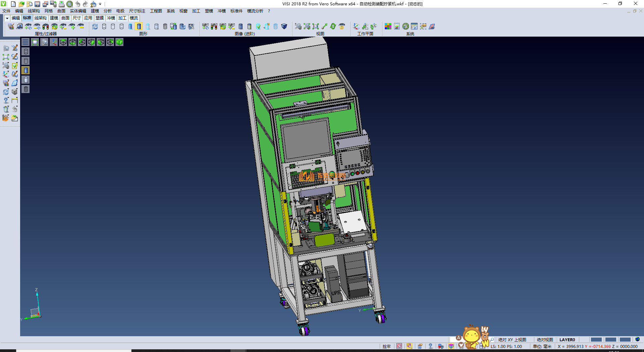Click the 1:1 zoom fit icon
Screen dimensions: 644x352
[x=316, y=26]
